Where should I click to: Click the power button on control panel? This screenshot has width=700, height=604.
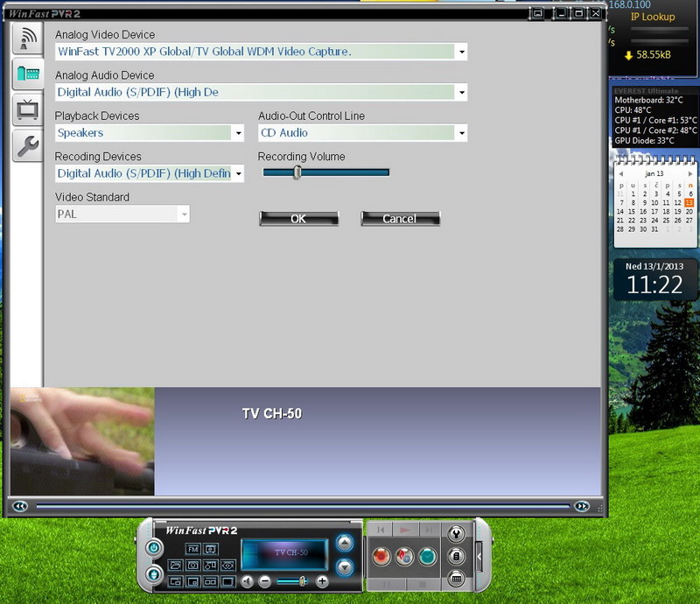point(154,548)
